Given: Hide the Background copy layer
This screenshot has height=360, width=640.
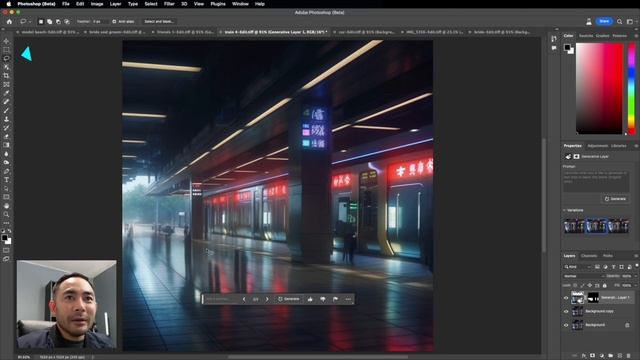Looking at the screenshot, I should (x=566, y=311).
